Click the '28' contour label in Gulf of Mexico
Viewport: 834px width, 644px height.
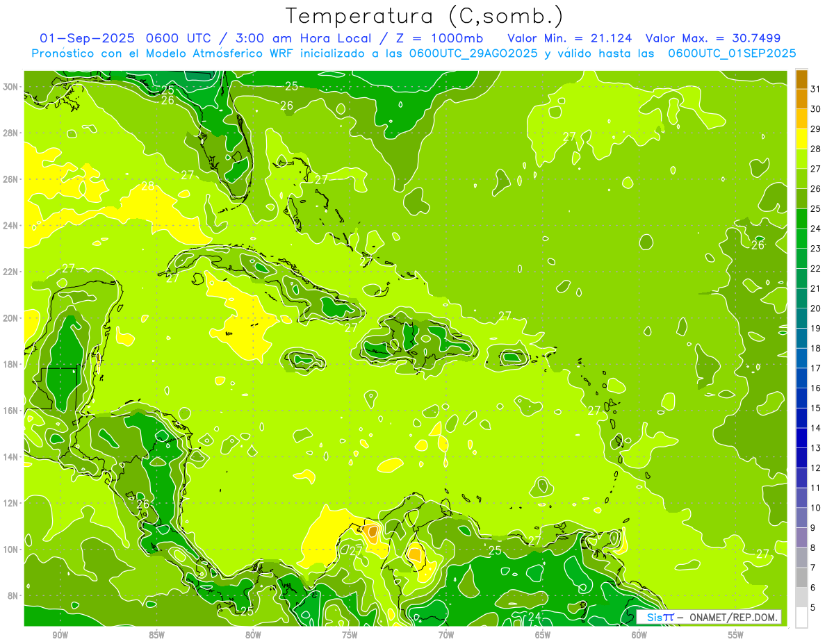[147, 186]
